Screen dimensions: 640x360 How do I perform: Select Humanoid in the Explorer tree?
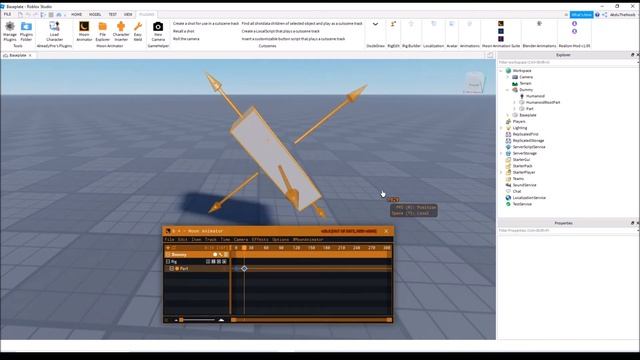coord(535,96)
